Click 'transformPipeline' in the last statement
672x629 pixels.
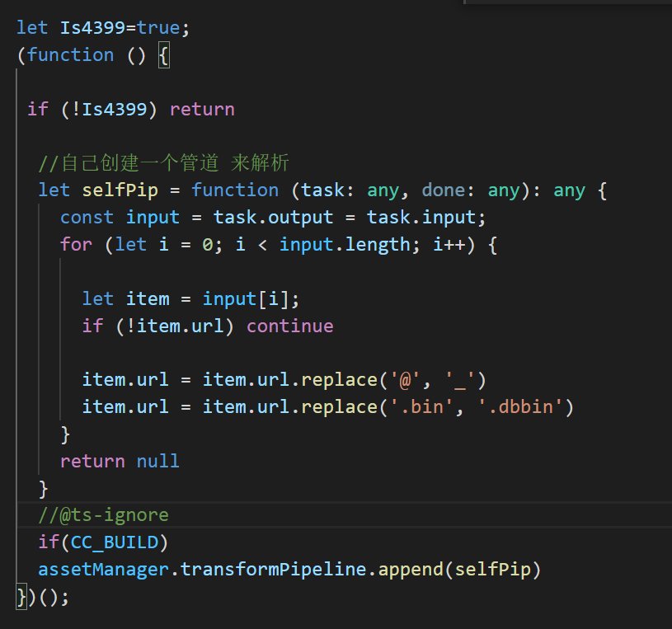[x=274, y=570]
